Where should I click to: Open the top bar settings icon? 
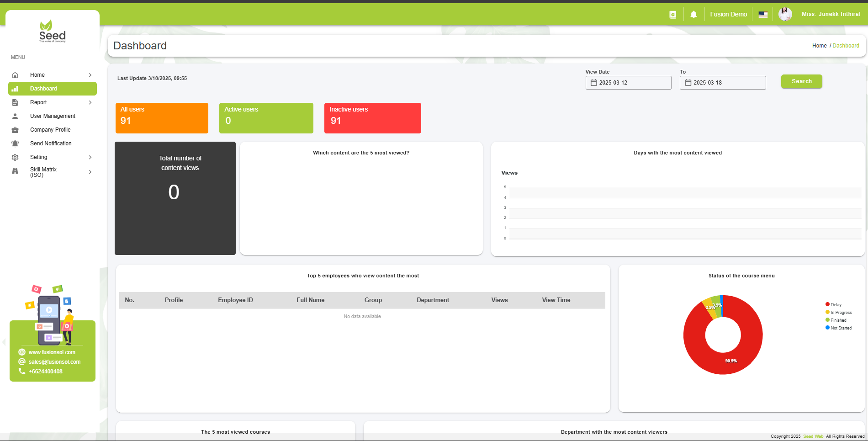tap(672, 15)
